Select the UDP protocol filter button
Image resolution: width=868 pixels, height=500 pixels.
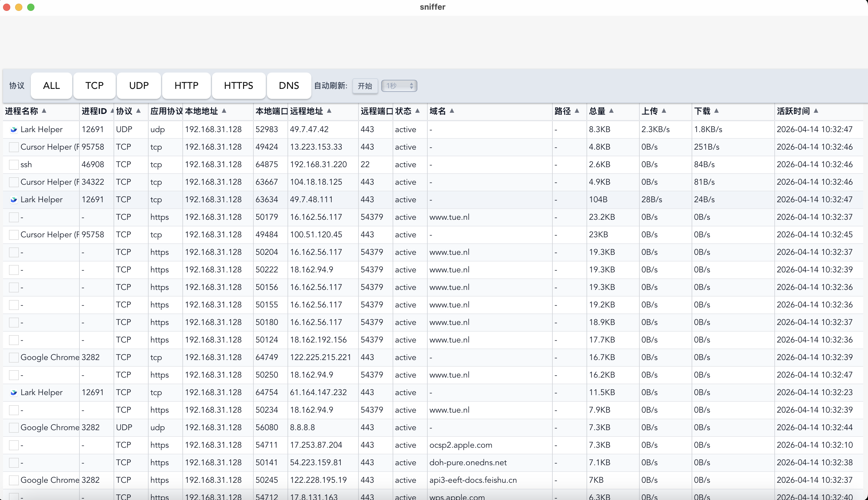point(139,86)
